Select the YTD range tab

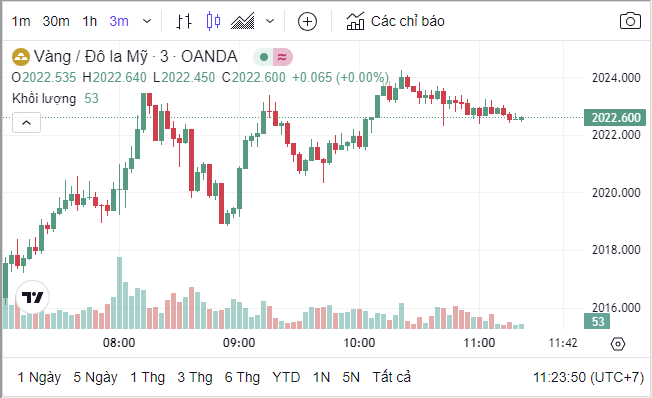pos(286,377)
